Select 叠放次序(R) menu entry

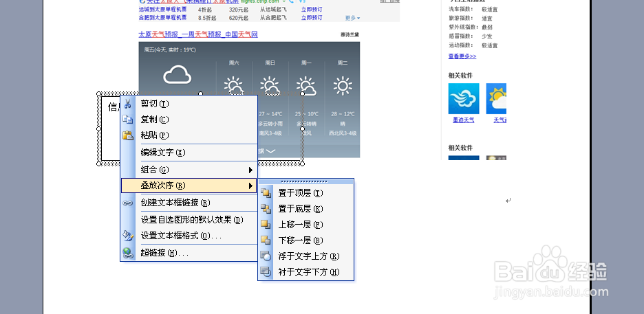click(x=189, y=186)
